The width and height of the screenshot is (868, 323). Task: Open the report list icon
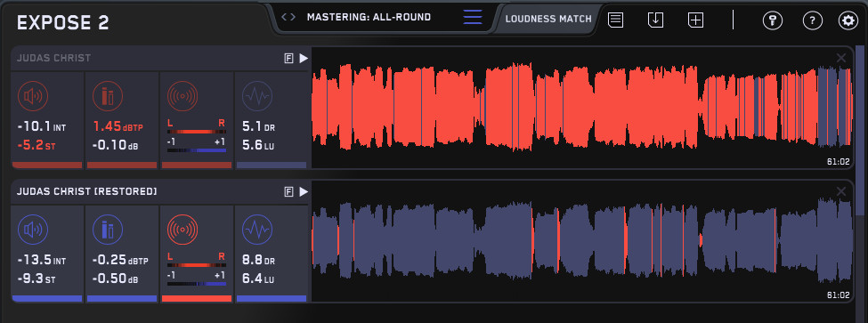point(615,20)
